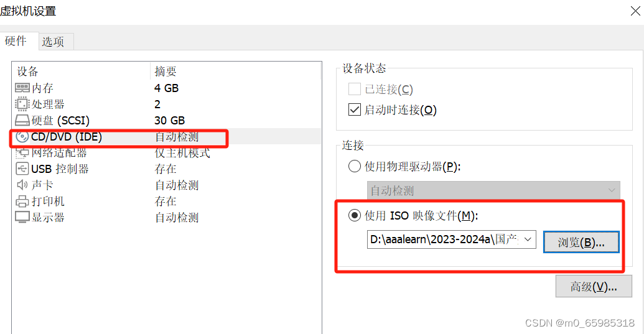The width and height of the screenshot is (644, 334).
Task: Select the processor (处理器) chip icon
Action: (x=22, y=104)
